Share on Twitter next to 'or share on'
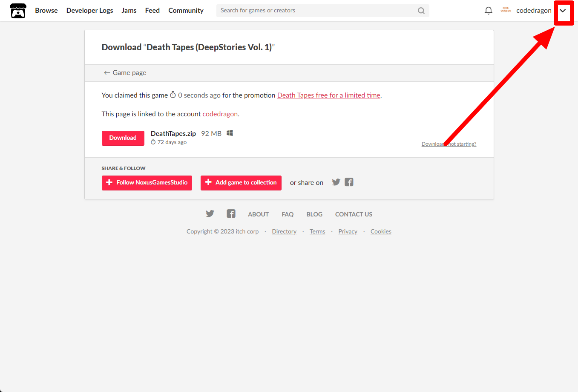The width and height of the screenshot is (578, 392). click(x=336, y=182)
